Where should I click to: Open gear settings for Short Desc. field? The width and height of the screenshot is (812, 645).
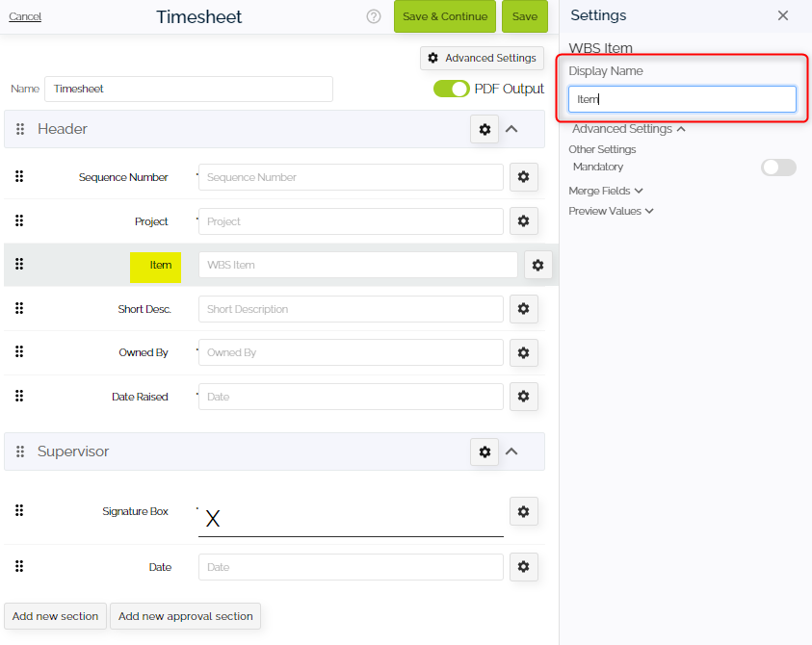(x=524, y=308)
